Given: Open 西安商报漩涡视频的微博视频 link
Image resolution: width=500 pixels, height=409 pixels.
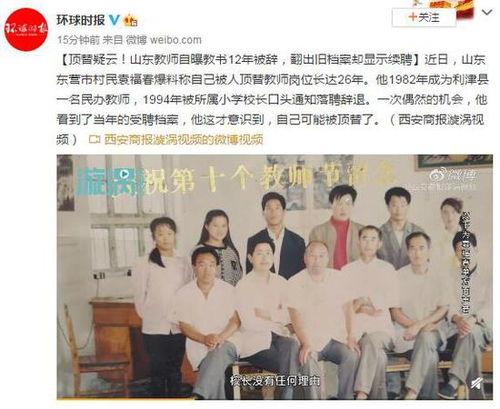Looking at the screenshot, I should point(183,140).
